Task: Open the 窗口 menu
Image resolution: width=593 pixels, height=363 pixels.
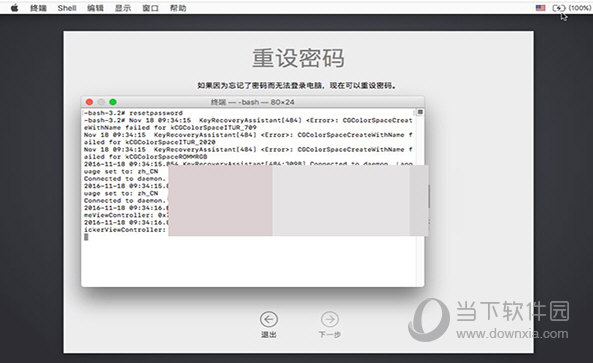Action: [151, 8]
